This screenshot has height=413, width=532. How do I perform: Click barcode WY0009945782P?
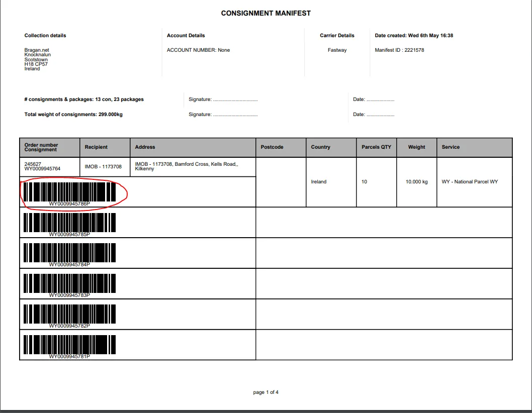69,316
